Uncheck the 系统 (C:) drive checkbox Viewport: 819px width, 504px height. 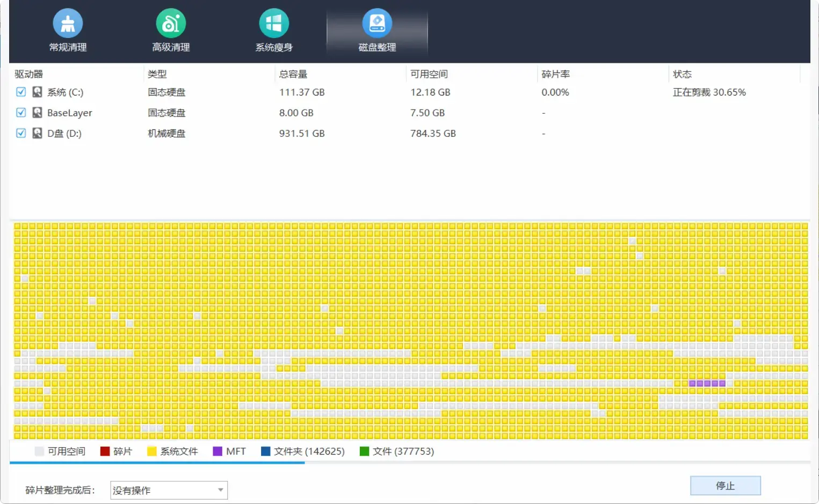[x=21, y=92]
